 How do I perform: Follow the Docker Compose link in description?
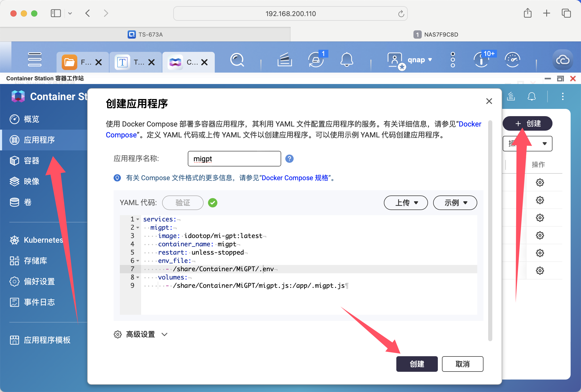click(470, 124)
